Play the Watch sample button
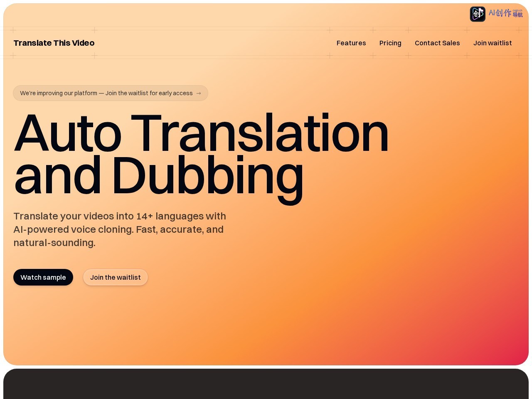The image size is (532, 399). [43, 277]
